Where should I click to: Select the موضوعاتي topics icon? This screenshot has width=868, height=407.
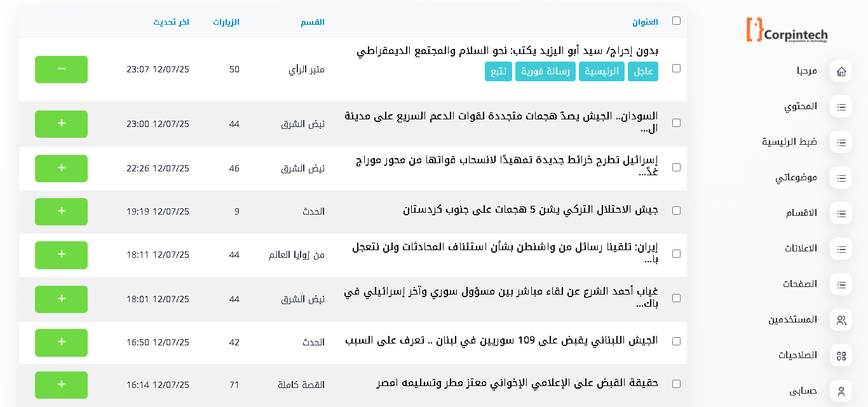click(841, 178)
